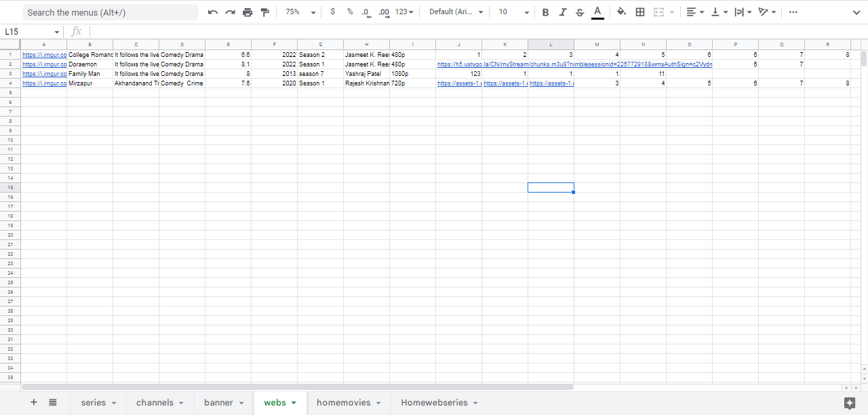
Task: Toggle strikethrough formatting
Action: coord(579,12)
